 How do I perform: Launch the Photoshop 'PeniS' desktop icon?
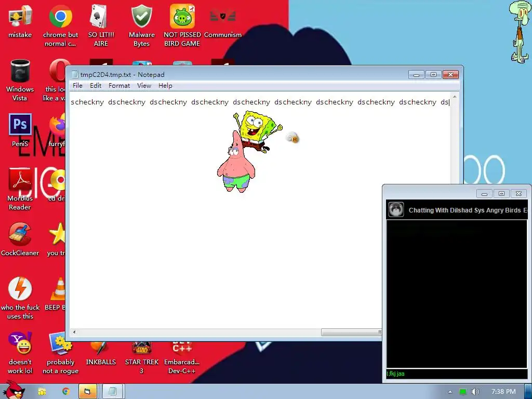20,130
